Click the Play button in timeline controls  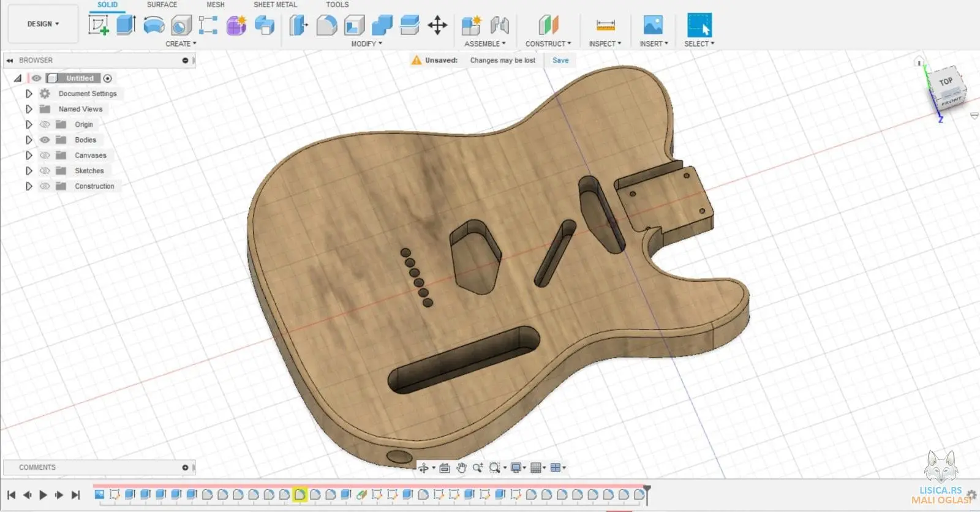[x=43, y=495]
